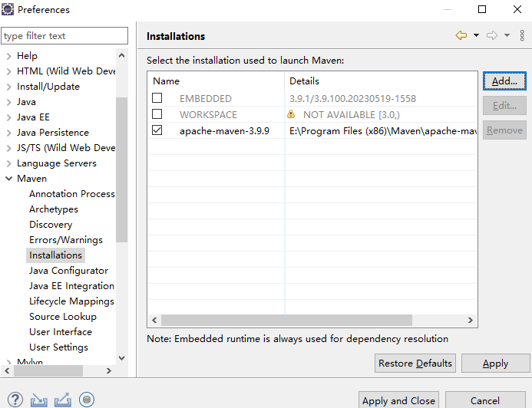
Task: Expand the JS/TS tree node
Action: point(9,148)
